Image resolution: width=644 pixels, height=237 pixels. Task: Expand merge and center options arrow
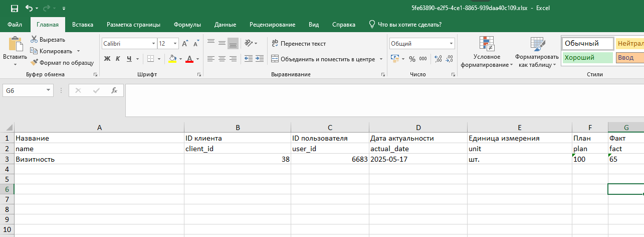[x=381, y=59]
